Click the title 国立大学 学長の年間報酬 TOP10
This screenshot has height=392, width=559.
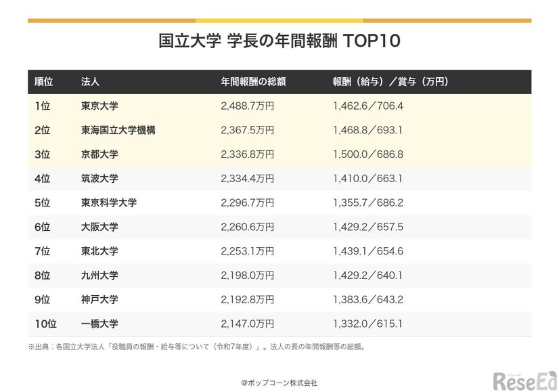pos(279,41)
